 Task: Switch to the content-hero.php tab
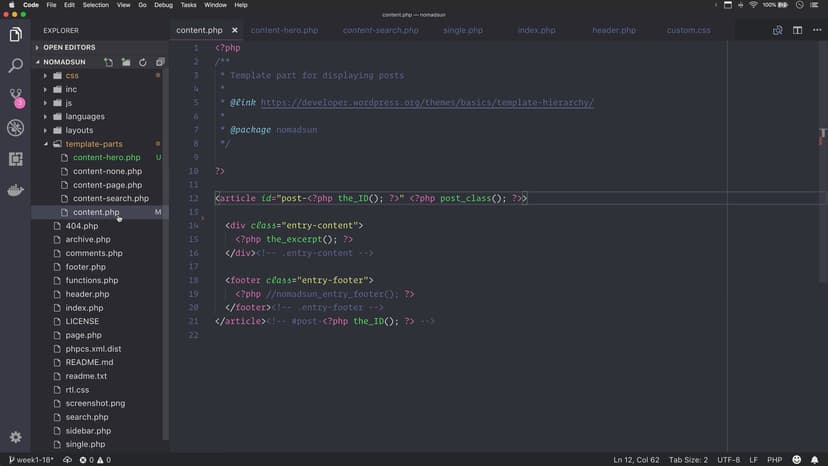284,30
